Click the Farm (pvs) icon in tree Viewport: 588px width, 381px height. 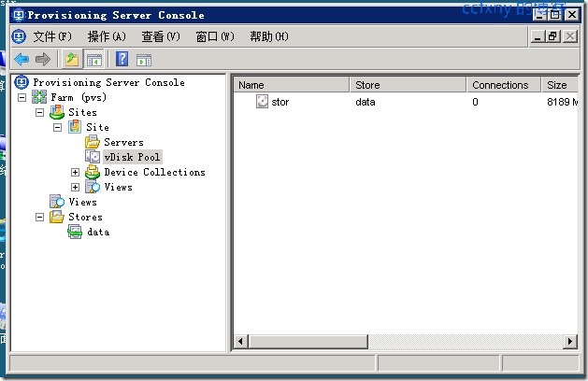(x=39, y=97)
